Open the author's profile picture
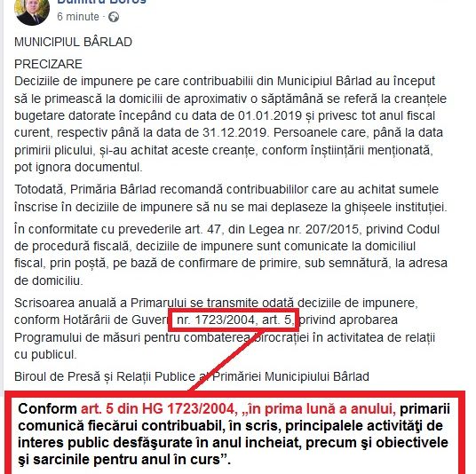This screenshot has height=474, width=476. [32, 11]
